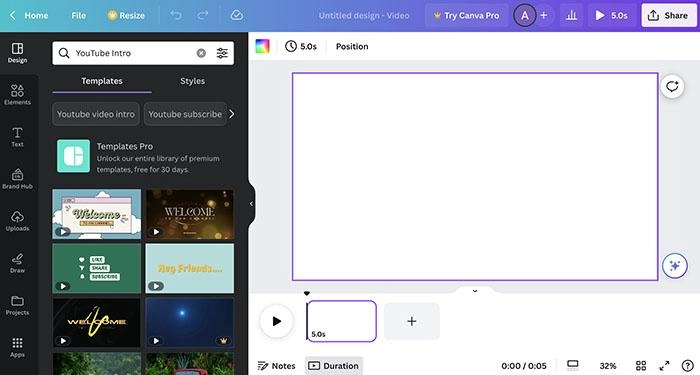Hide the timeline using chevron
This screenshot has width=700, height=375.
click(475, 291)
